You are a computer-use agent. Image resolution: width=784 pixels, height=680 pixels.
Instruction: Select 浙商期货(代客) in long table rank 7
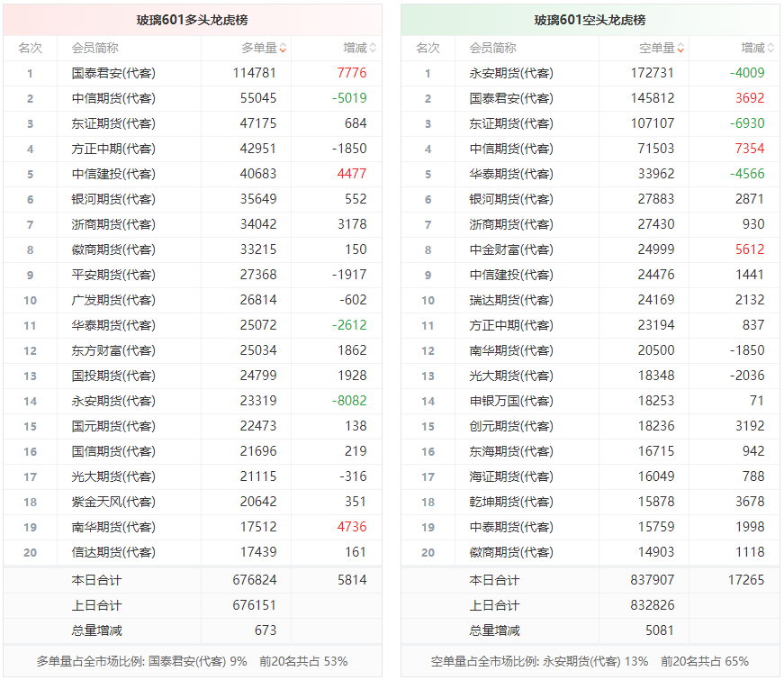click(113, 224)
